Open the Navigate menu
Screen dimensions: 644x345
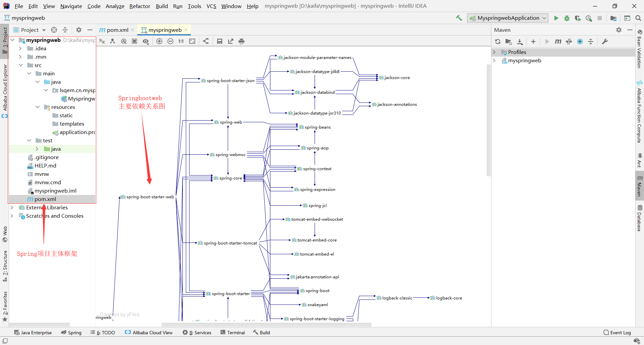71,6
